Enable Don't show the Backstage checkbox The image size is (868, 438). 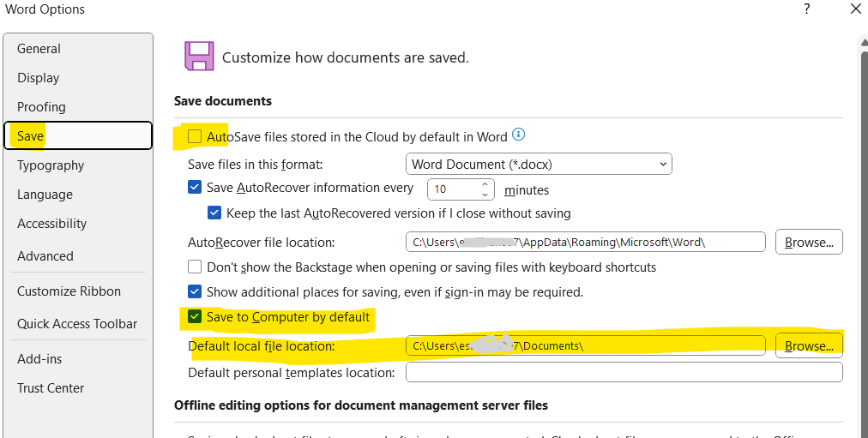pyautogui.click(x=195, y=267)
